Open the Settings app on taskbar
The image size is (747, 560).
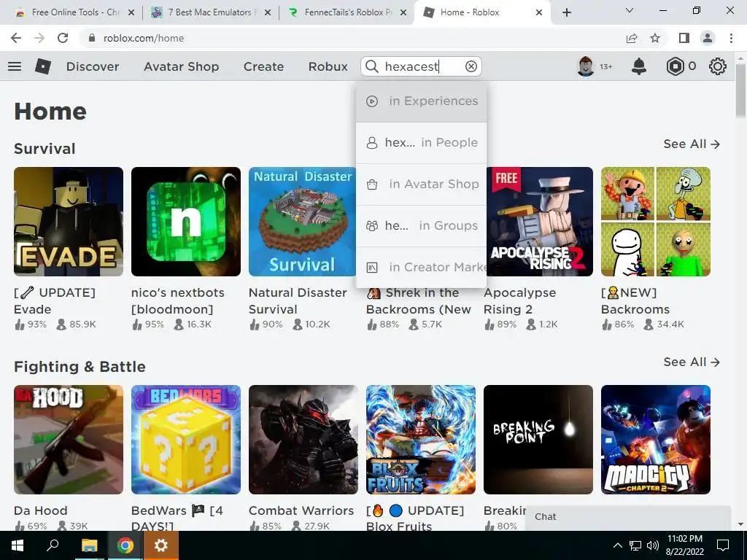coord(160,545)
